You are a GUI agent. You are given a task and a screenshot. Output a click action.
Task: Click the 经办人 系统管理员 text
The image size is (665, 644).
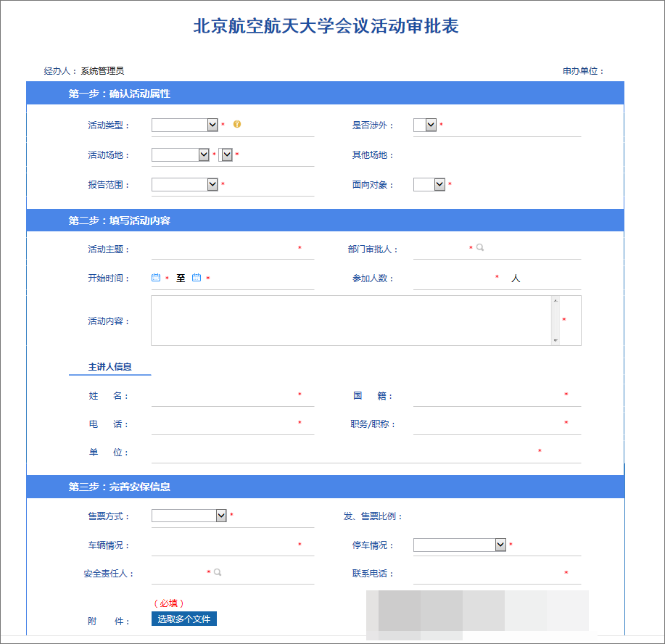pyautogui.click(x=84, y=71)
